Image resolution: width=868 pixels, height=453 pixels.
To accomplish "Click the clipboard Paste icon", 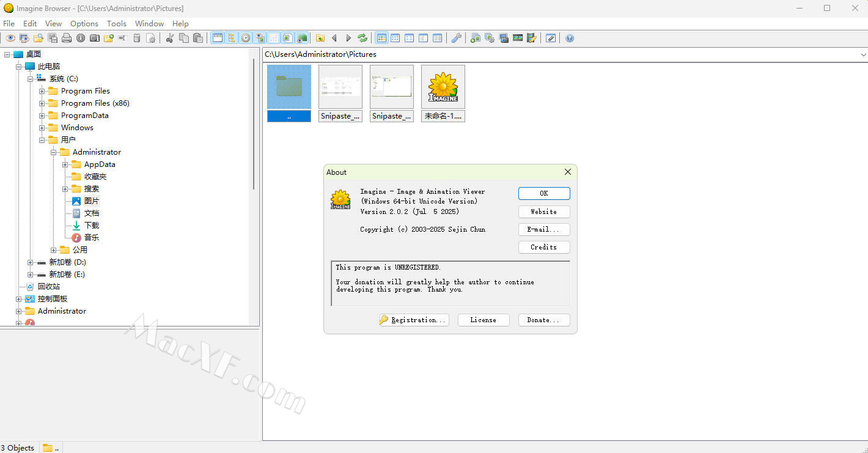I will click(198, 38).
